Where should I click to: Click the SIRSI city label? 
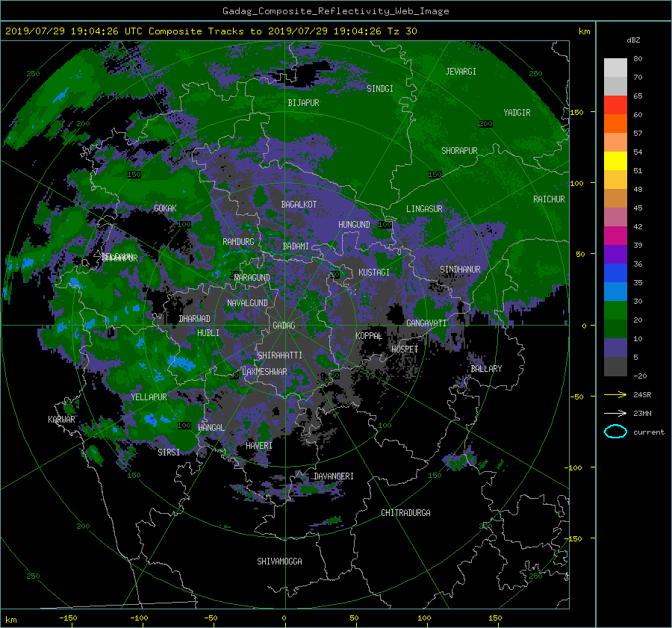tap(169, 453)
